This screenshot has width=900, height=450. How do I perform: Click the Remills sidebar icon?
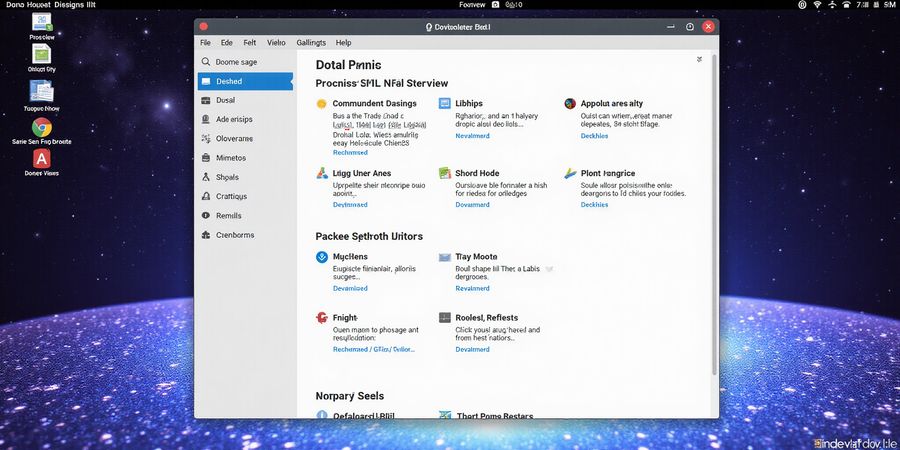(205, 215)
